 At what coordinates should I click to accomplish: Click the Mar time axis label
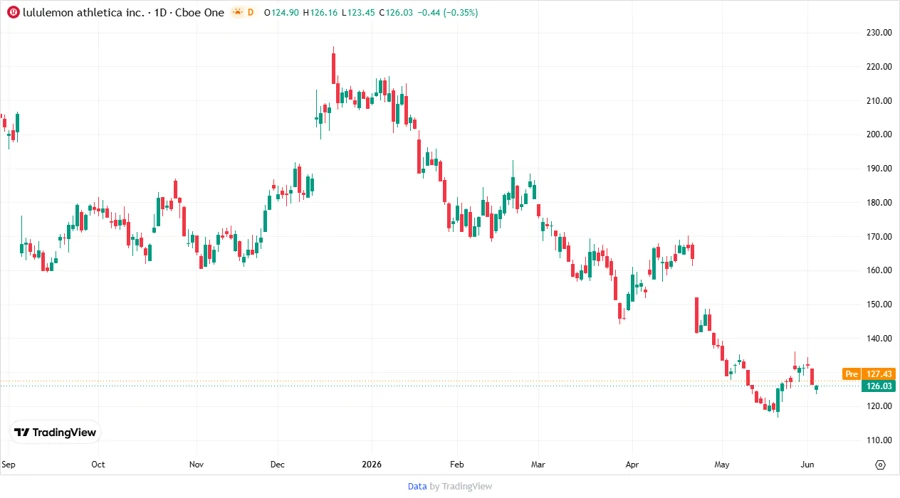click(538, 465)
